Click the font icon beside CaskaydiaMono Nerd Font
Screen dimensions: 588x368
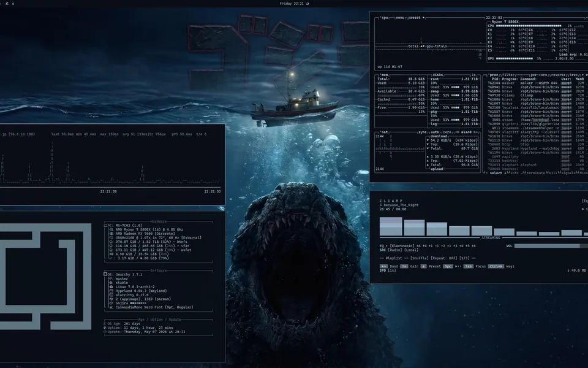pyautogui.click(x=111, y=307)
